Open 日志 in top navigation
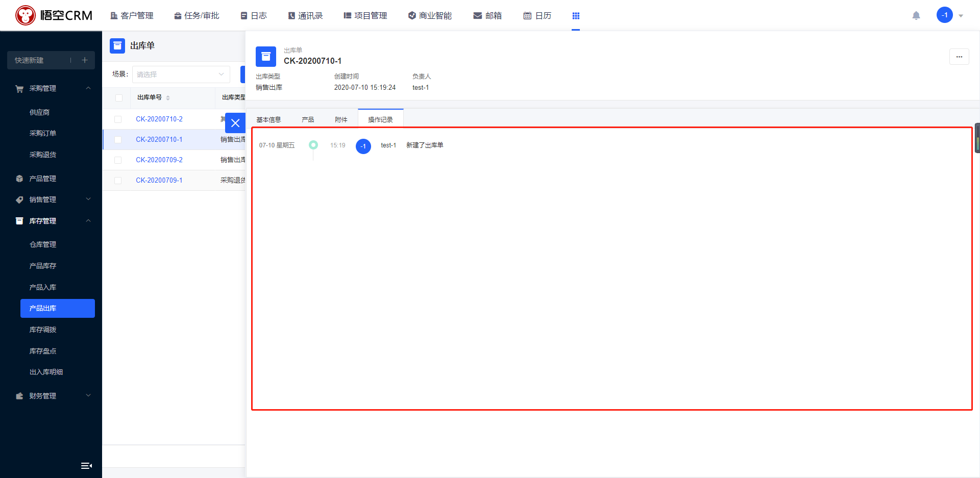The width and height of the screenshot is (980, 478). click(x=254, y=16)
